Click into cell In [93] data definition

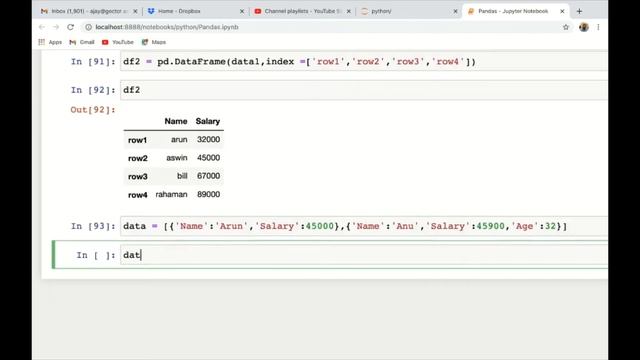coord(364,226)
